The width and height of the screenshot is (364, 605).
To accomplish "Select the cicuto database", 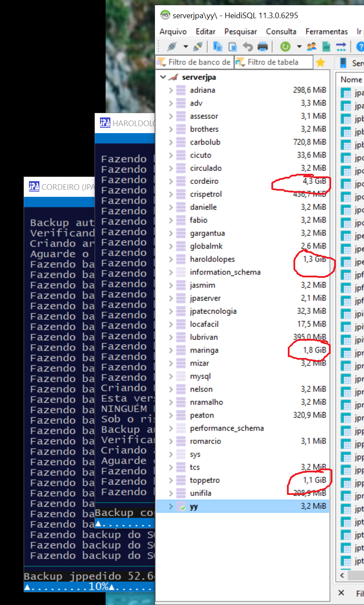I will 200,155.
